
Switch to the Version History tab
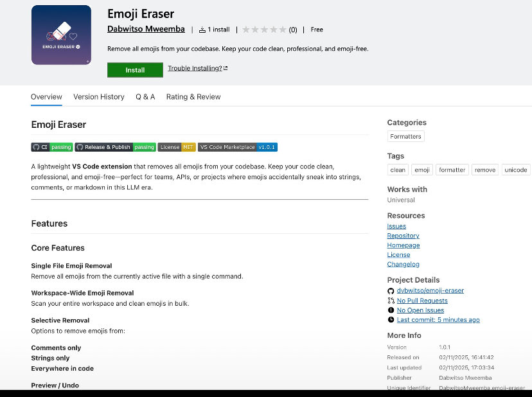pos(98,96)
